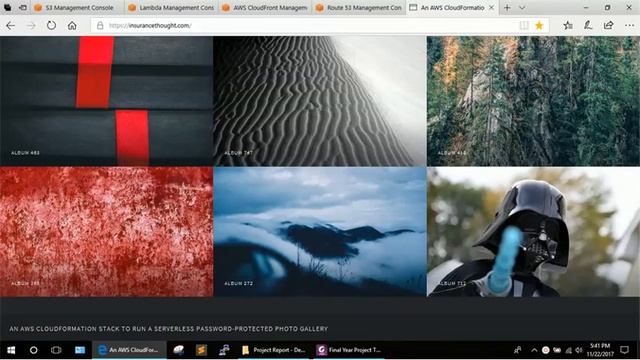Screen dimensions: 640x360
Task: Open the People icon in the taskbar
Action: click(x=518, y=350)
